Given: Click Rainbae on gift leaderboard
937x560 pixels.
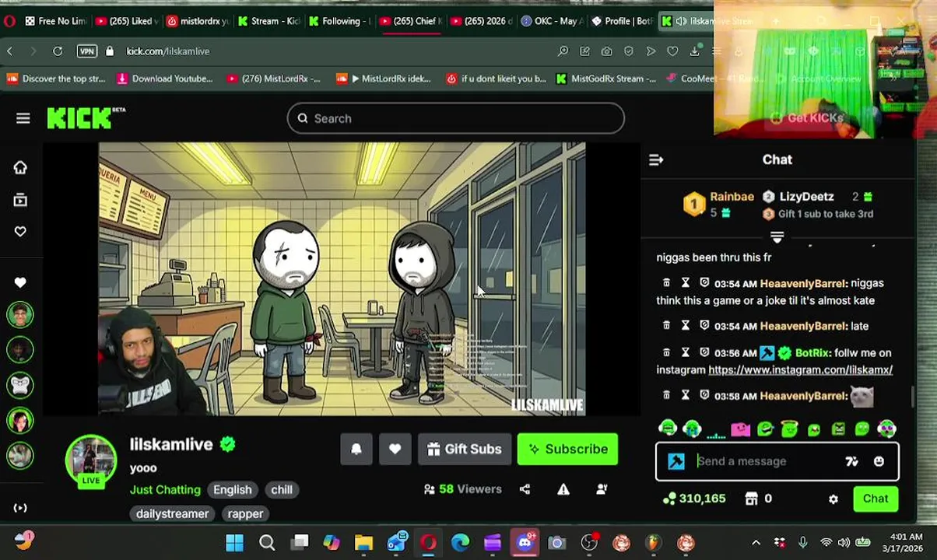Looking at the screenshot, I should coord(732,197).
